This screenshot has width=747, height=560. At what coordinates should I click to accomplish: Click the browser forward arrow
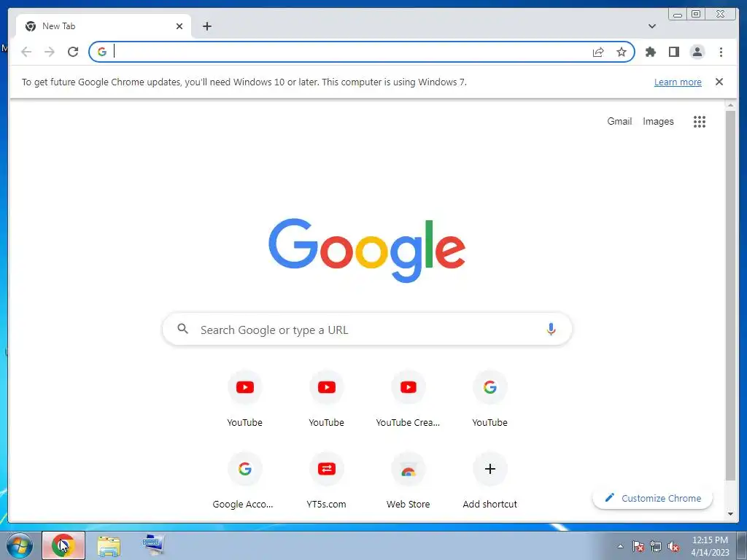point(50,52)
